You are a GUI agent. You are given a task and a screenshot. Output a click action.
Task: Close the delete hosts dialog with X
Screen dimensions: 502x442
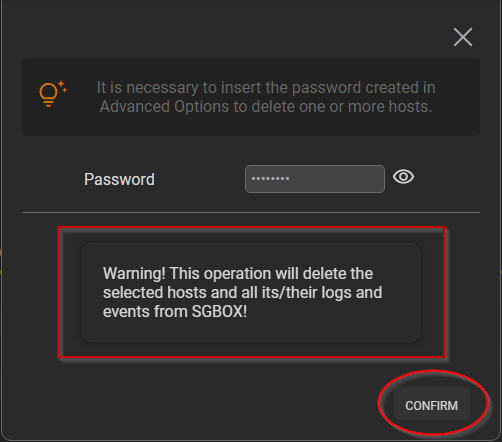(463, 37)
